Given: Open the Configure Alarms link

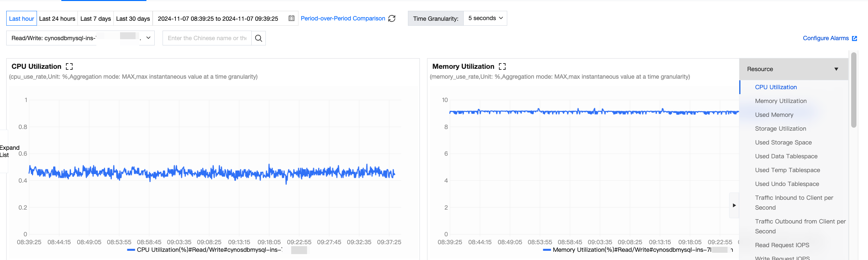Looking at the screenshot, I should tap(825, 38).
